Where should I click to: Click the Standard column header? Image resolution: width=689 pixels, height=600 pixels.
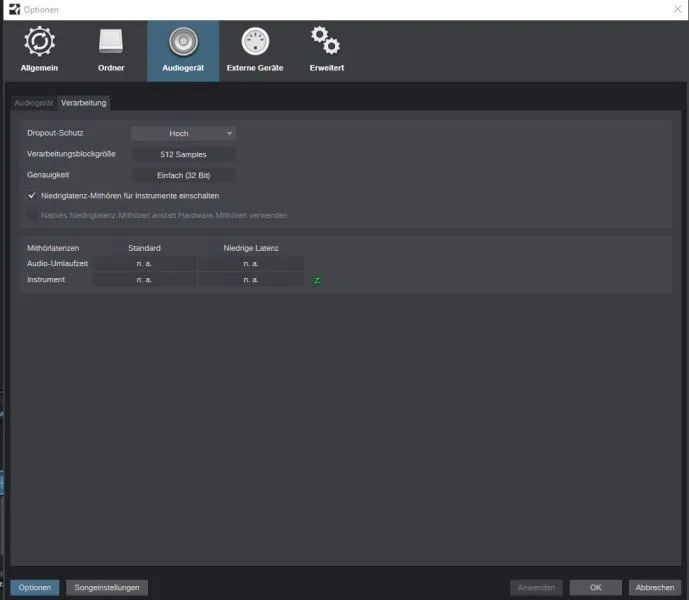[x=144, y=248]
